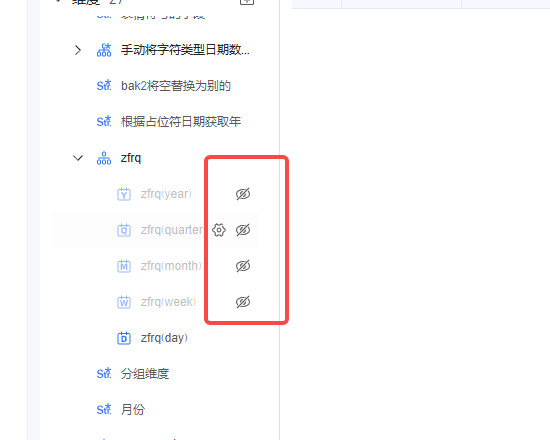Select the 分组维度 dimension
550x440 pixels.
coord(145,374)
